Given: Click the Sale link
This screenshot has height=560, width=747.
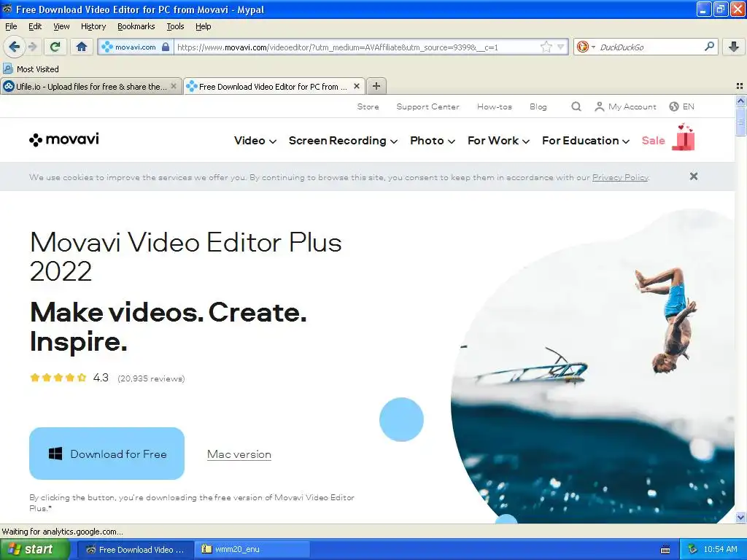Looking at the screenshot, I should click(x=653, y=141).
